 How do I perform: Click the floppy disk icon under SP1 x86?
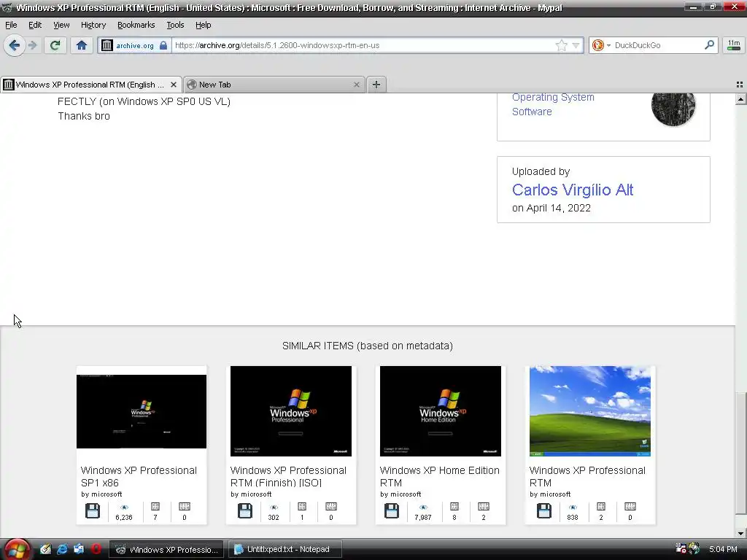[x=93, y=511]
